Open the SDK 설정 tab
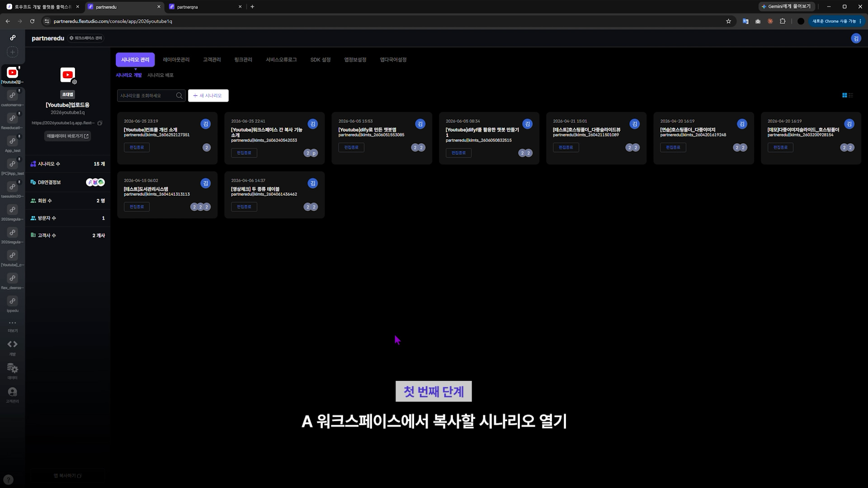The height and width of the screenshot is (488, 868). point(321,60)
